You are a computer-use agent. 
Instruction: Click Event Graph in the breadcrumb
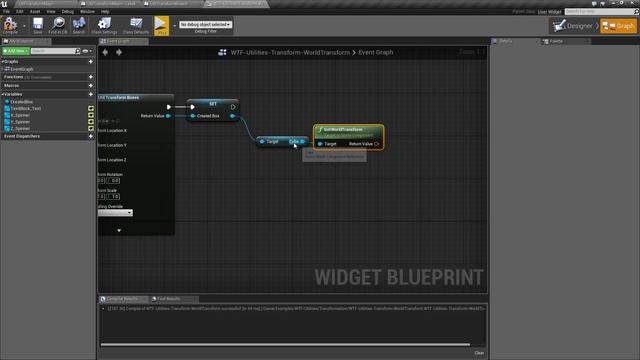pos(376,52)
